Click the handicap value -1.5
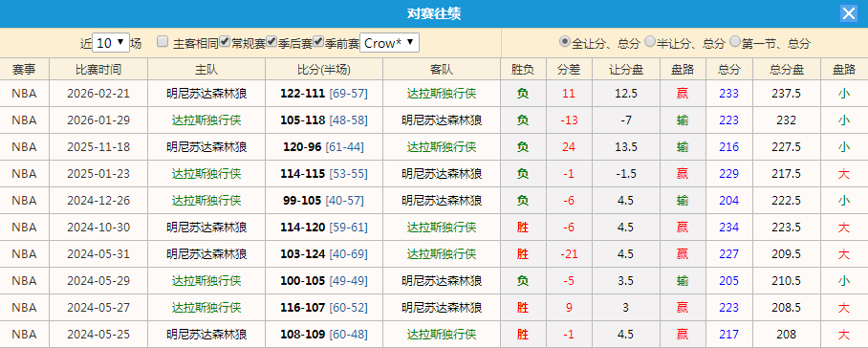 click(x=626, y=174)
